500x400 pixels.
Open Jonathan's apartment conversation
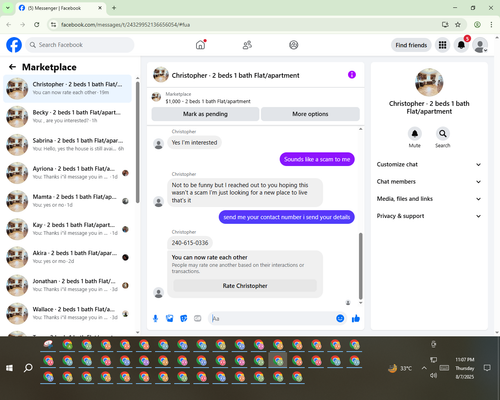pyautogui.click(x=67, y=285)
